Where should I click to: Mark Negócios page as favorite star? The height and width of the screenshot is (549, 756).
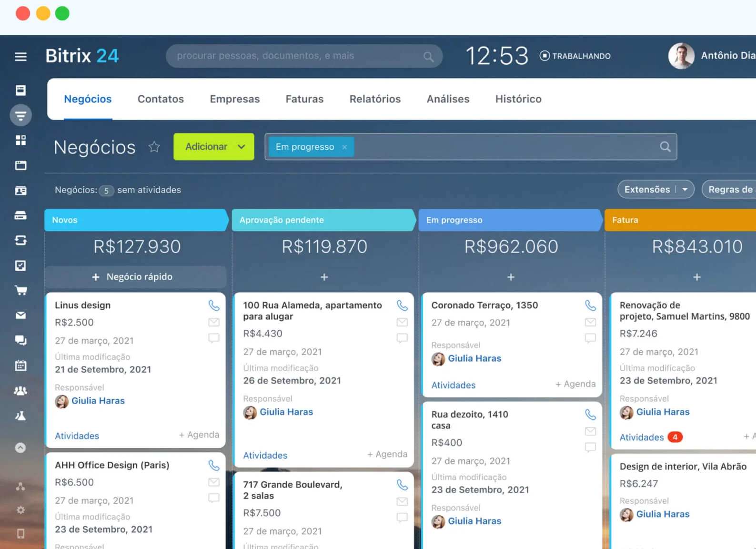click(x=154, y=146)
